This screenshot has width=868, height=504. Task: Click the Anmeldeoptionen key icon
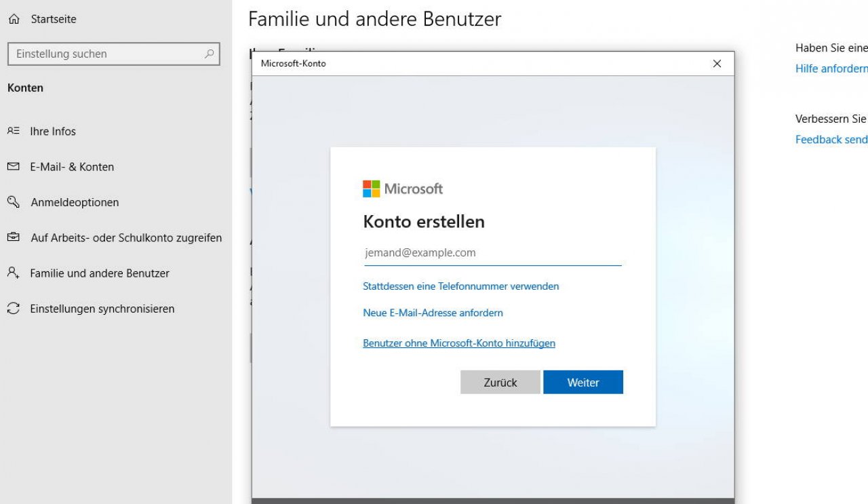pos(14,201)
